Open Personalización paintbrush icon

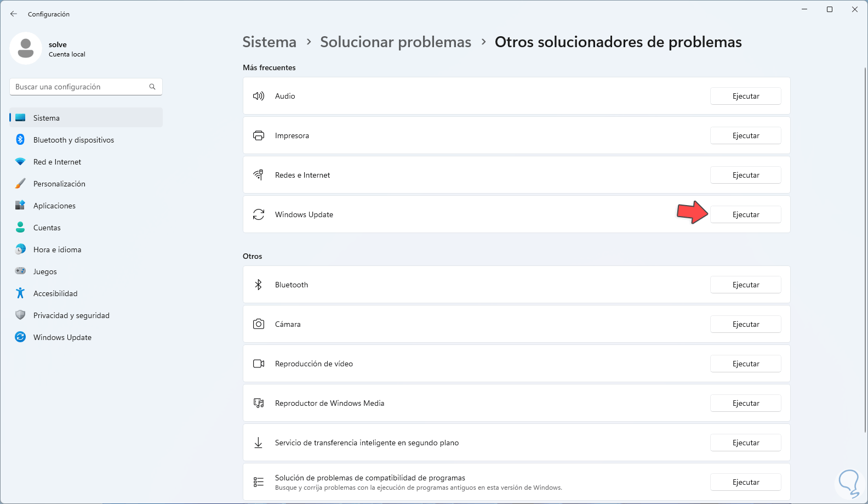pos(20,184)
